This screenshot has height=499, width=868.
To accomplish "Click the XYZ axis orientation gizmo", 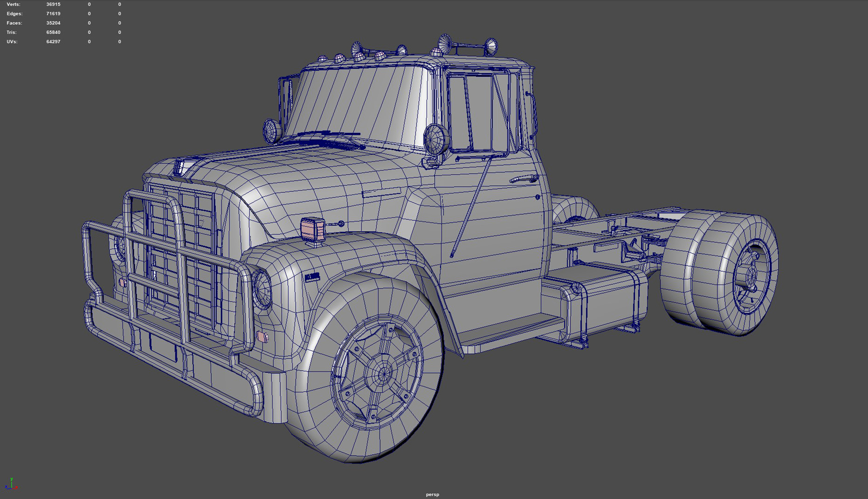I will [11, 484].
